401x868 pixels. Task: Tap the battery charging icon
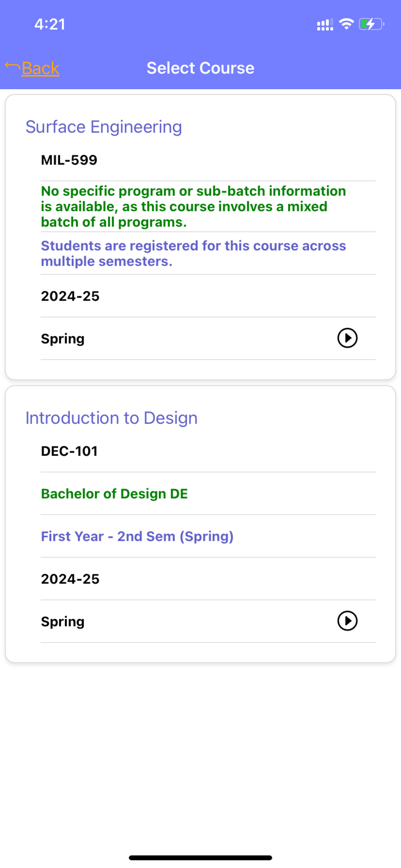(x=371, y=24)
